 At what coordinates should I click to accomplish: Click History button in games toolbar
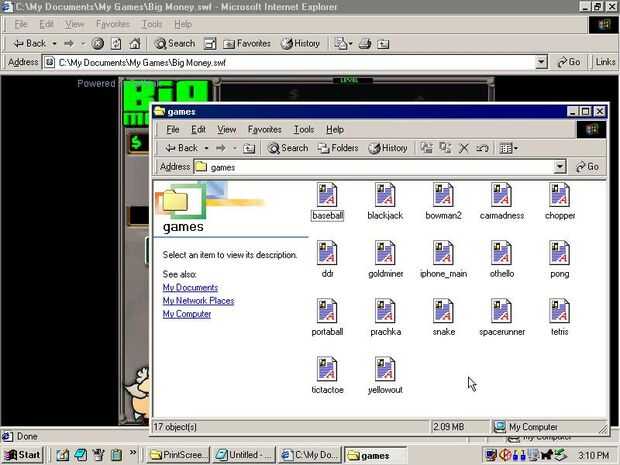tap(388, 148)
